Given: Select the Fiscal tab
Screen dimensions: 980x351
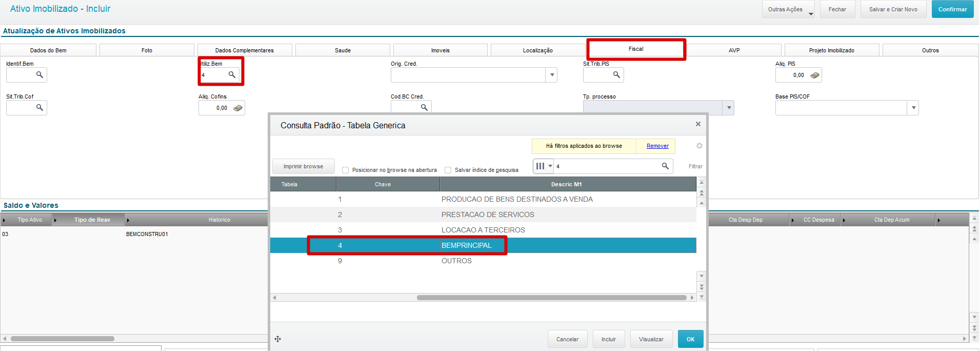Looking at the screenshot, I should (636, 49).
